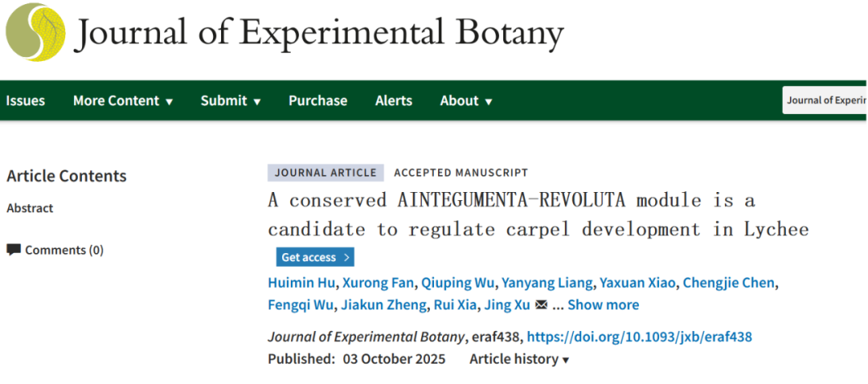Image resolution: width=868 pixels, height=384 pixels.
Task: Open the article DOI link
Action: point(639,337)
